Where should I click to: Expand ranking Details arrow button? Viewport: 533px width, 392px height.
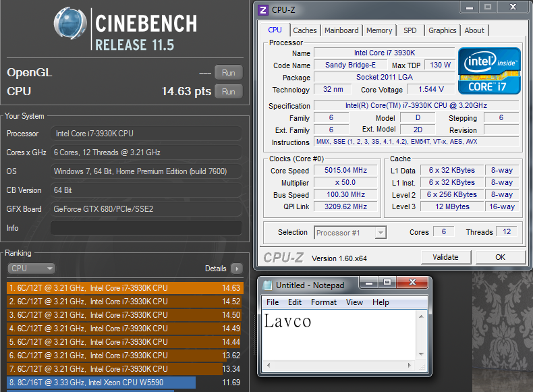[237, 269]
